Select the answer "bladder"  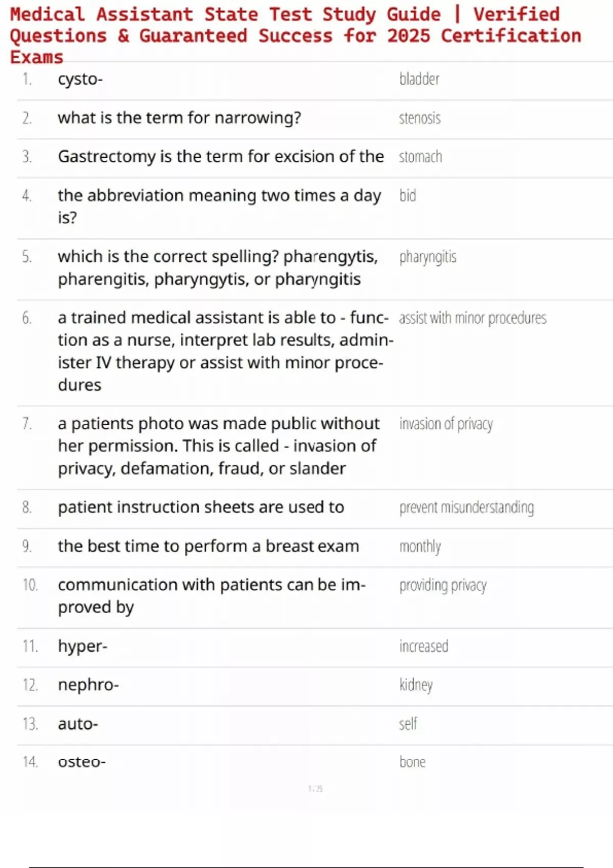click(419, 79)
